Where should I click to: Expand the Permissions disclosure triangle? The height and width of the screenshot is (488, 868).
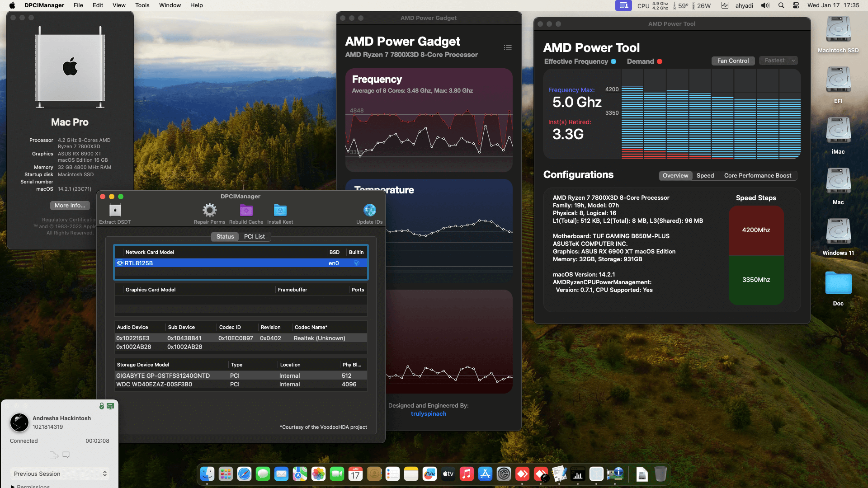(13, 486)
